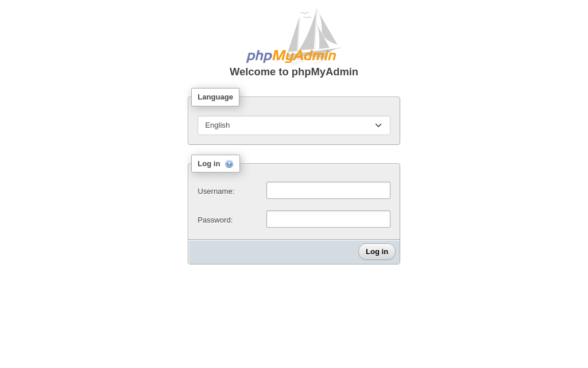Focus the Password input field
This screenshot has width=588, height=368.
coord(328,219)
